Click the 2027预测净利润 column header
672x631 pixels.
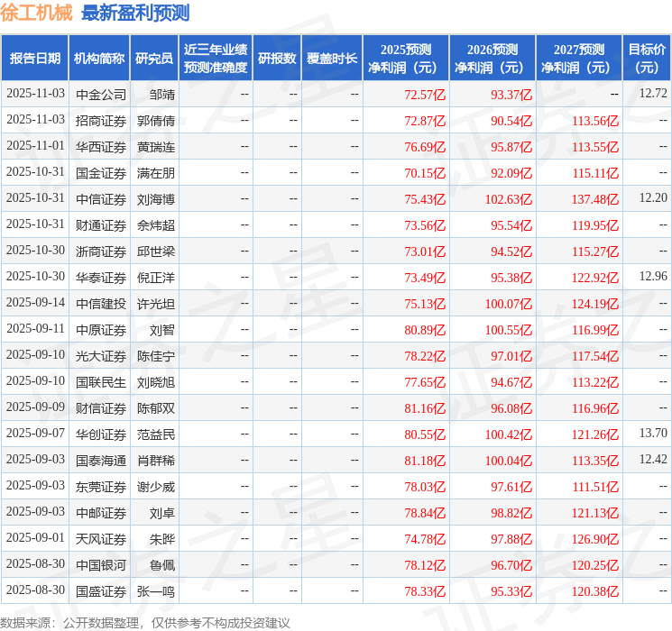(x=579, y=59)
